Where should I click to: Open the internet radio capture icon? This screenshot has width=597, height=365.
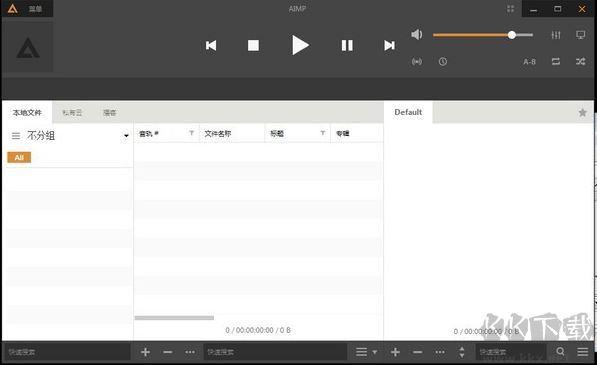pyautogui.click(x=417, y=62)
